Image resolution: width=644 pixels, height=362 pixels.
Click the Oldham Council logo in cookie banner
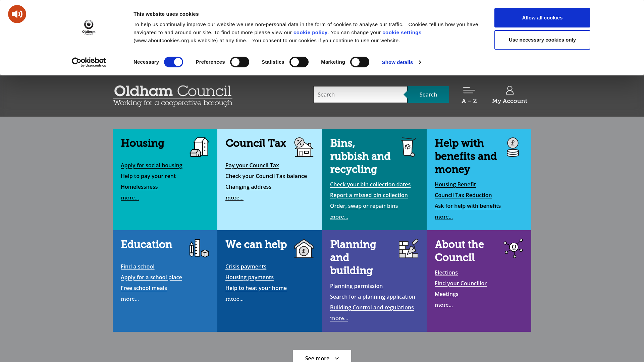(x=89, y=27)
